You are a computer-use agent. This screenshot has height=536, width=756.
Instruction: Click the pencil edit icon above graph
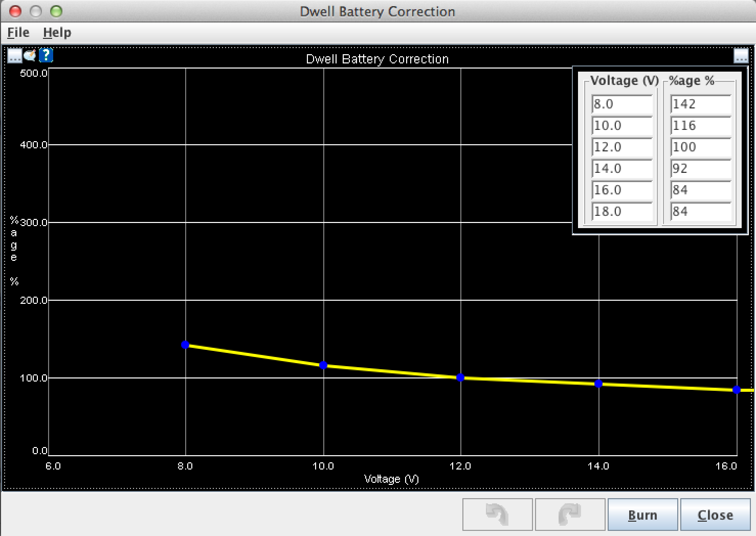coord(30,55)
